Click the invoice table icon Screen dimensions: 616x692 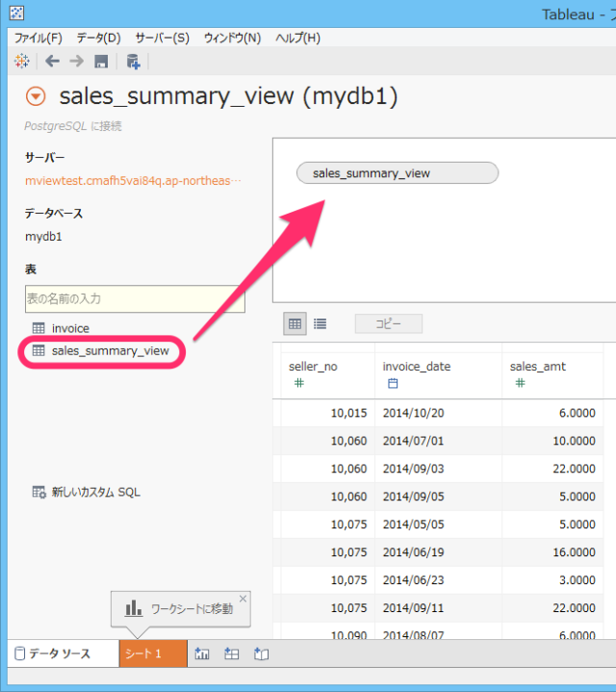click(x=38, y=328)
